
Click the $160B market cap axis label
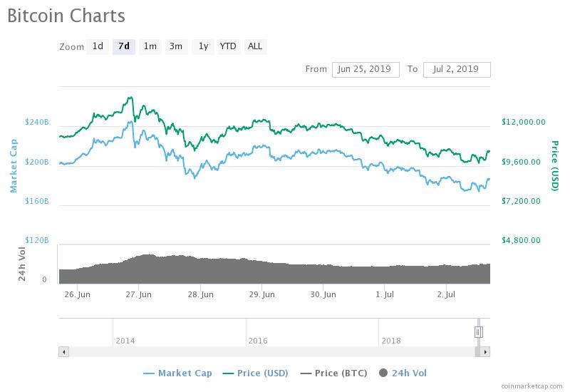[x=37, y=201]
